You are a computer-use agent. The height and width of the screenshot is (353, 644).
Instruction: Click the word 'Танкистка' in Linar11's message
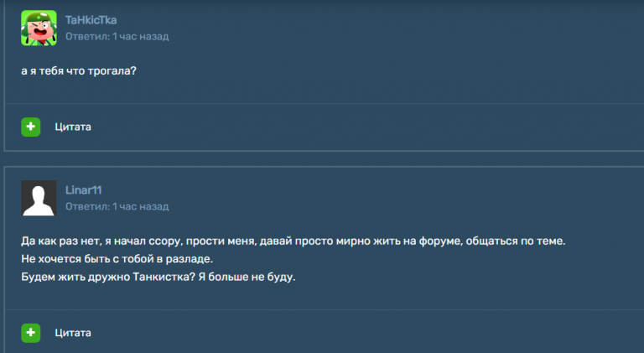[x=164, y=277]
